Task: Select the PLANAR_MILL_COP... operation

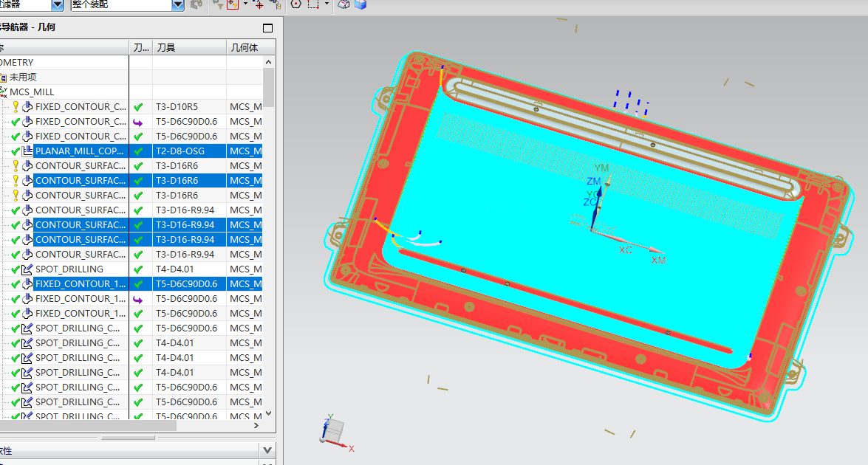Action: click(x=80, y=151)
